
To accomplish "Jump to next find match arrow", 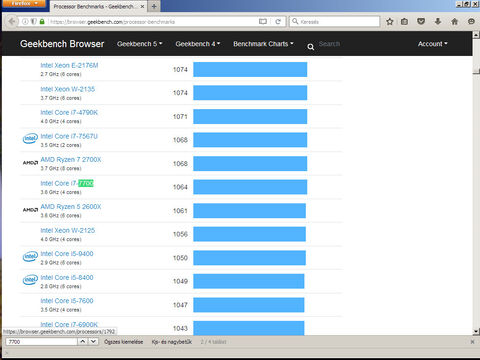I will point(93,342).
